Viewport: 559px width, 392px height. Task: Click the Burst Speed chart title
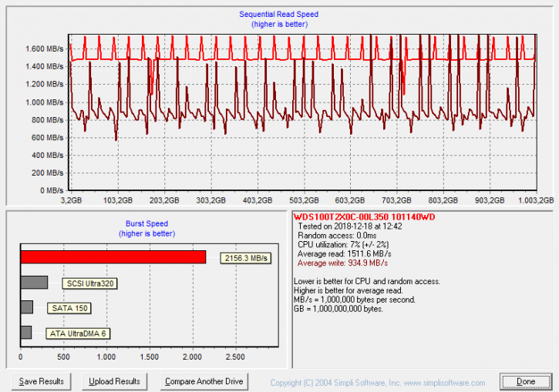point(146,223)
